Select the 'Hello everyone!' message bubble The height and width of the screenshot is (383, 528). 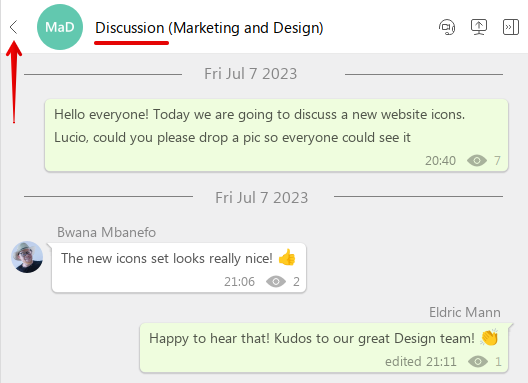coord(276,135)
